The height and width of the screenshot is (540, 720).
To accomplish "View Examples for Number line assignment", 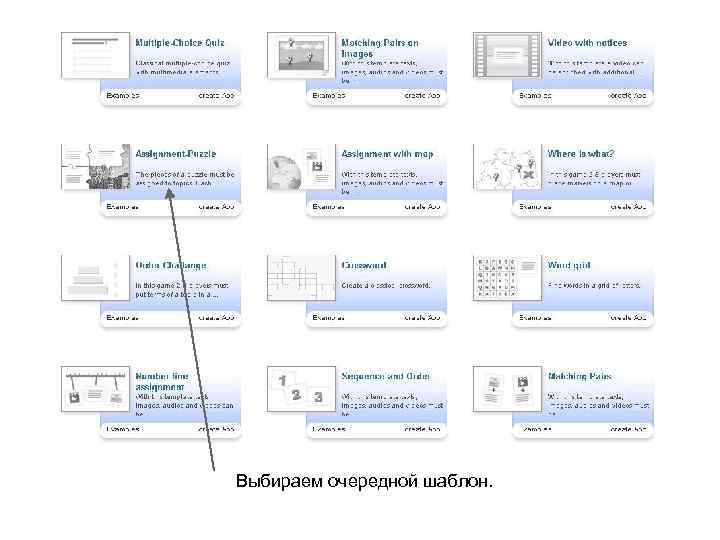I will coord(124,429).
